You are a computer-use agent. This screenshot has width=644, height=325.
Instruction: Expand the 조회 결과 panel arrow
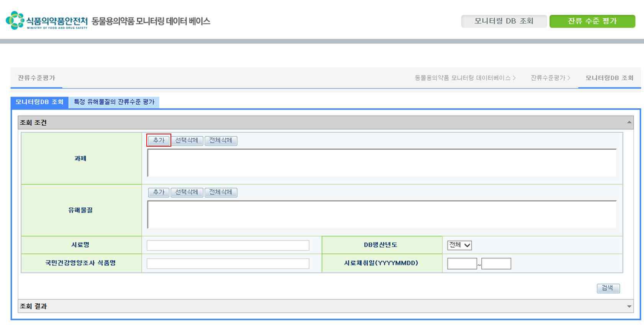(629, 306)
